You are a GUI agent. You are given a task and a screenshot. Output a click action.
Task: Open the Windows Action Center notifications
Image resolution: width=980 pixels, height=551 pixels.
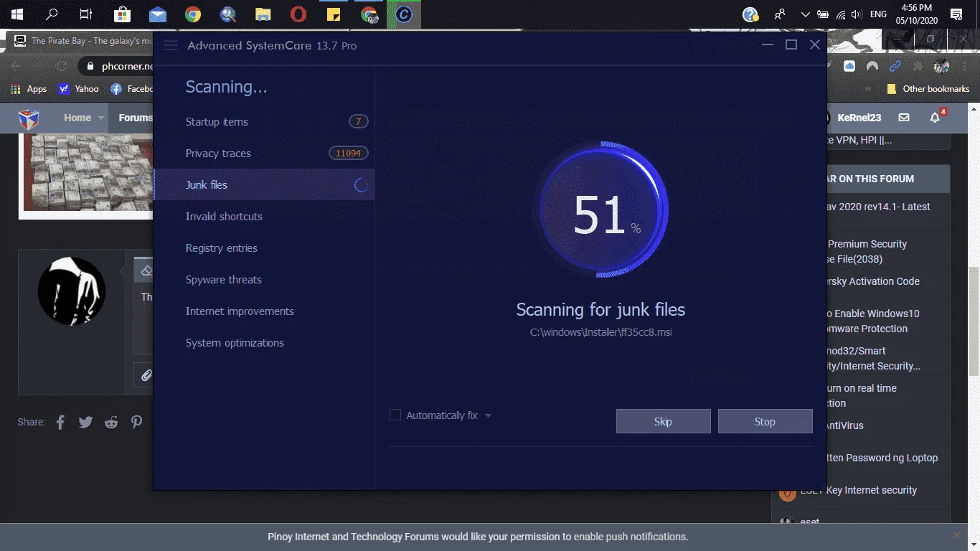956,14
